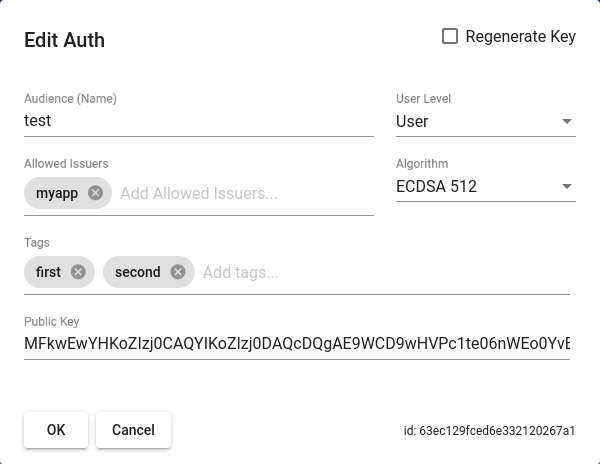The width and height of the screenshot is (600, 464).
Task: Select the myapp chip label
Action: click(x=57, y=193)
